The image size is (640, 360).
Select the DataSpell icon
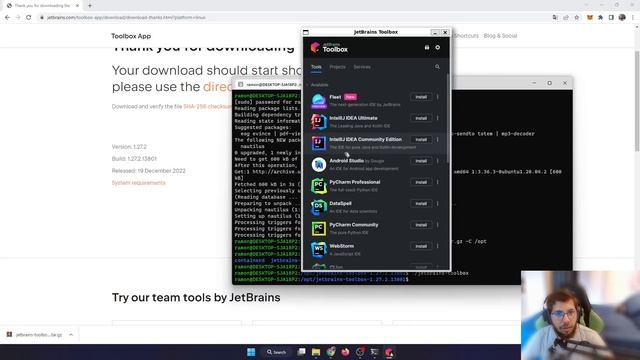pos(319,207)
